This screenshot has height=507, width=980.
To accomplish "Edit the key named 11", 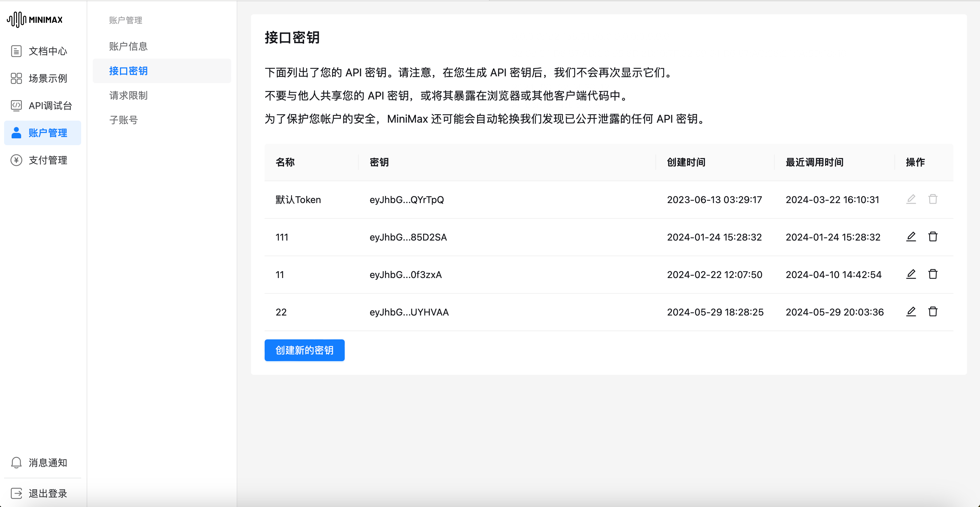I will click(x=911, y=274).
